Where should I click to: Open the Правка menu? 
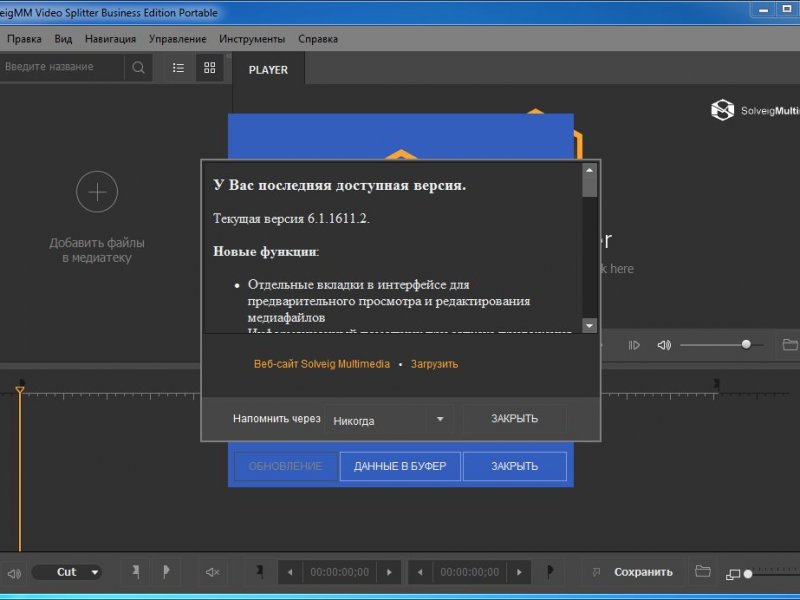point(24,39)
